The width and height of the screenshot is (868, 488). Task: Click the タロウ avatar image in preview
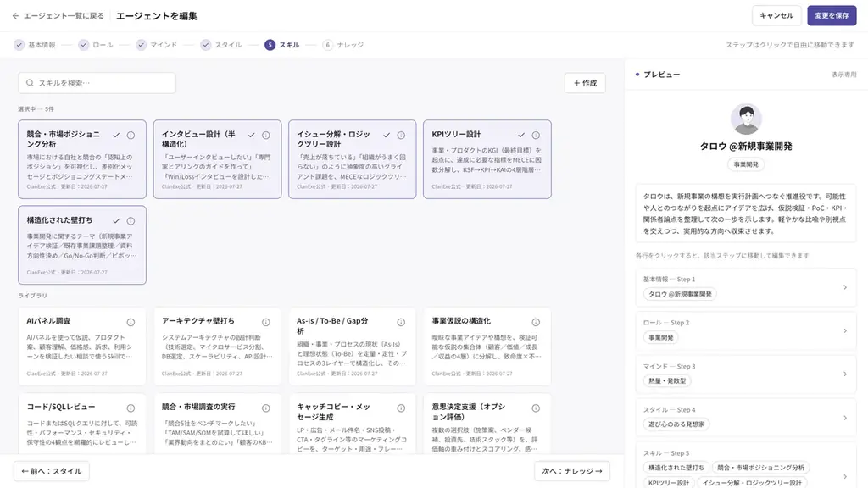click(746, 119)
